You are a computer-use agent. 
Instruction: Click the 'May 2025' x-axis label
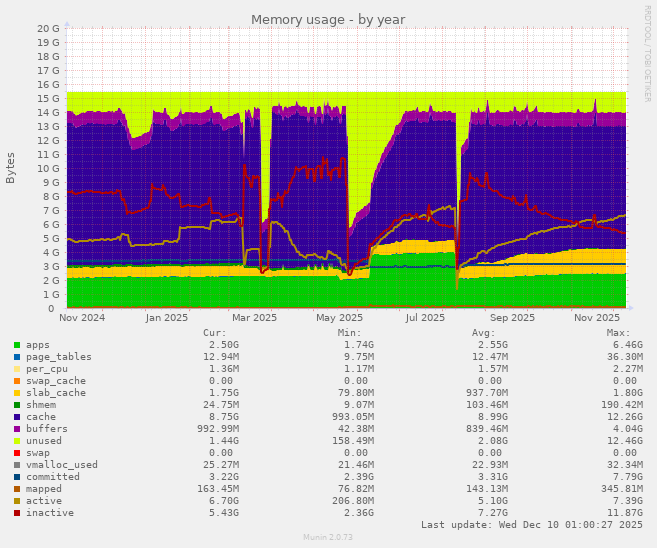pos(339,318)
